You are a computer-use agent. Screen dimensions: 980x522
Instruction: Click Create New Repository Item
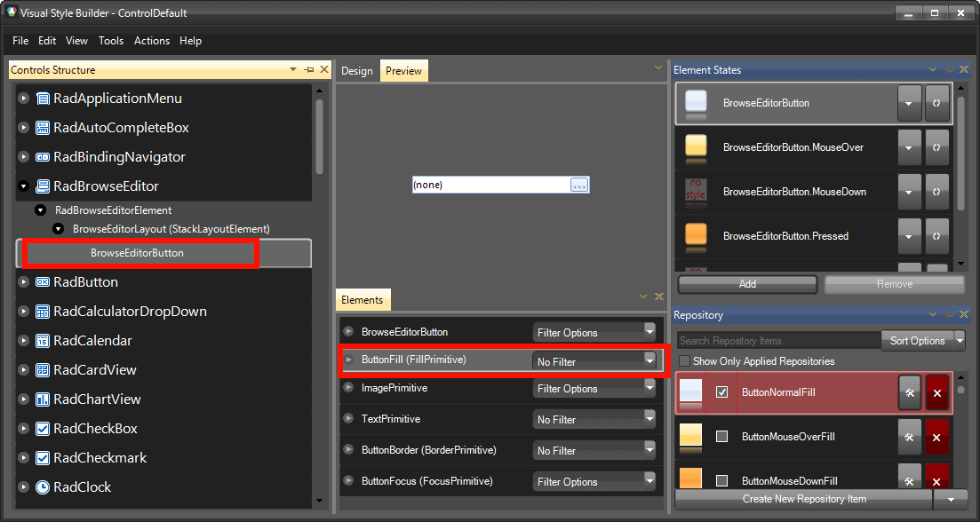[804, 499]
